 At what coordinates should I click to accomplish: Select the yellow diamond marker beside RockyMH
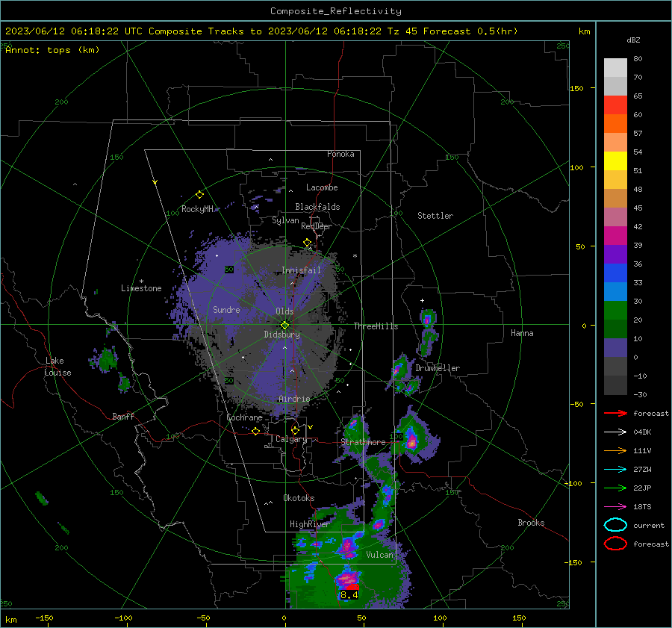(199, 195)
